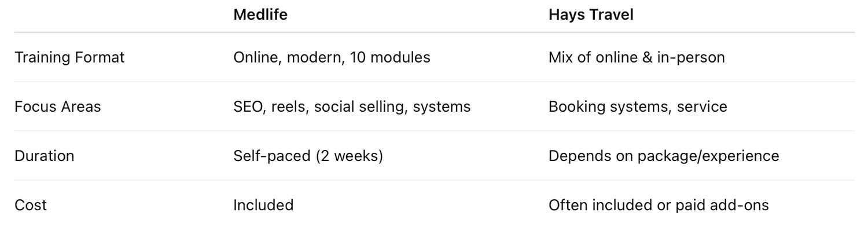This screenshot has width=868, height=242.
Task: Click 'social selling' in Medlife focus areas
Action: 361,107
